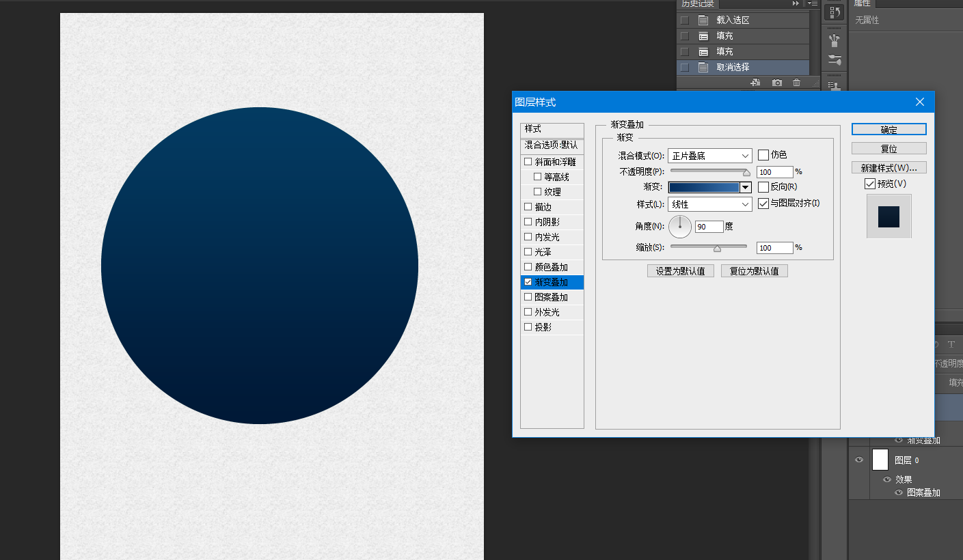This screenshot has height=560, width=963.
Task: Click the 角度 value field showing 90
Action: [709, 227]
